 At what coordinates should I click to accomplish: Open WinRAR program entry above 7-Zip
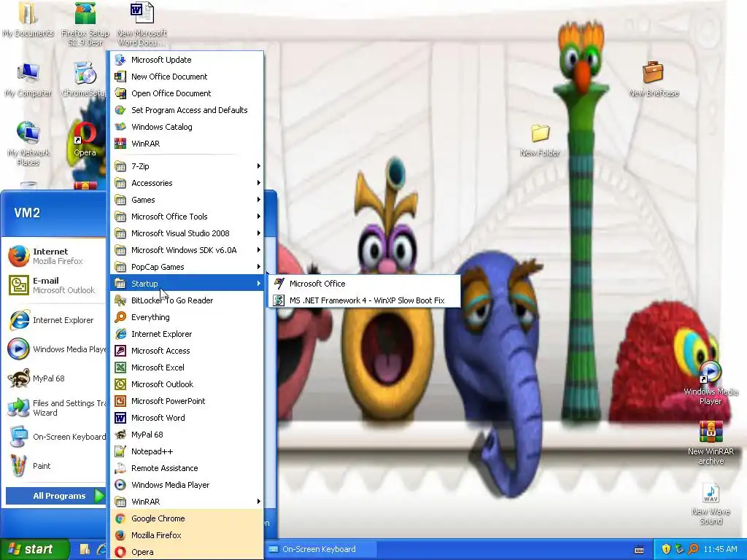click(x=187, y=144)
